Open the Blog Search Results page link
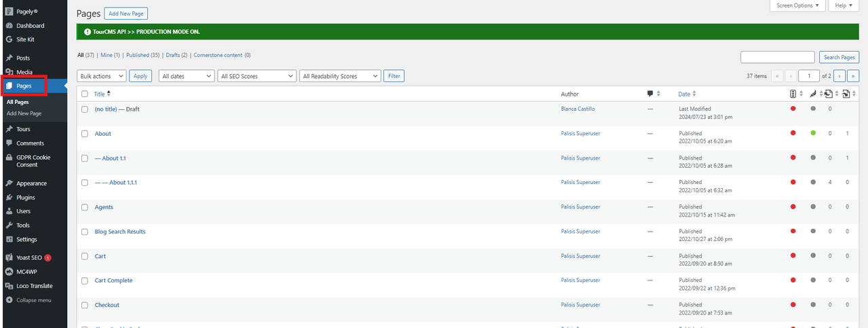Viewport: 868px width, 328px height. pyautogui.click(x=120, y=232)
